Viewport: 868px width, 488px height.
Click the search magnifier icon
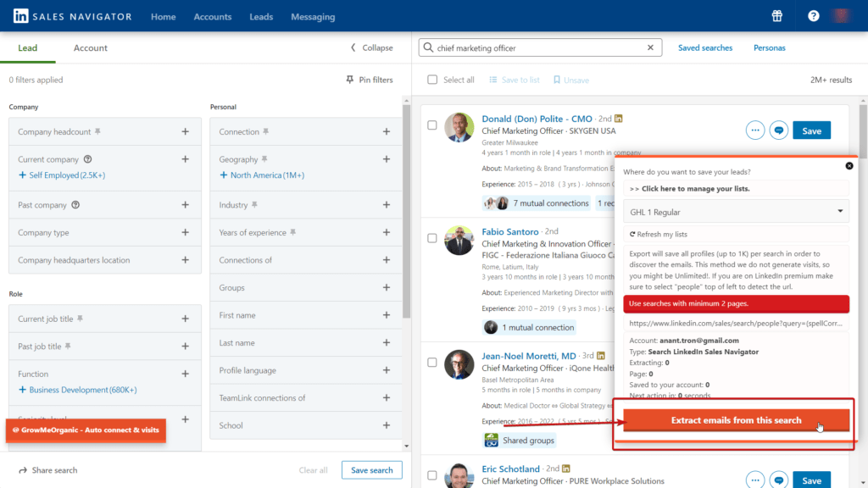(x=428, y=47)
